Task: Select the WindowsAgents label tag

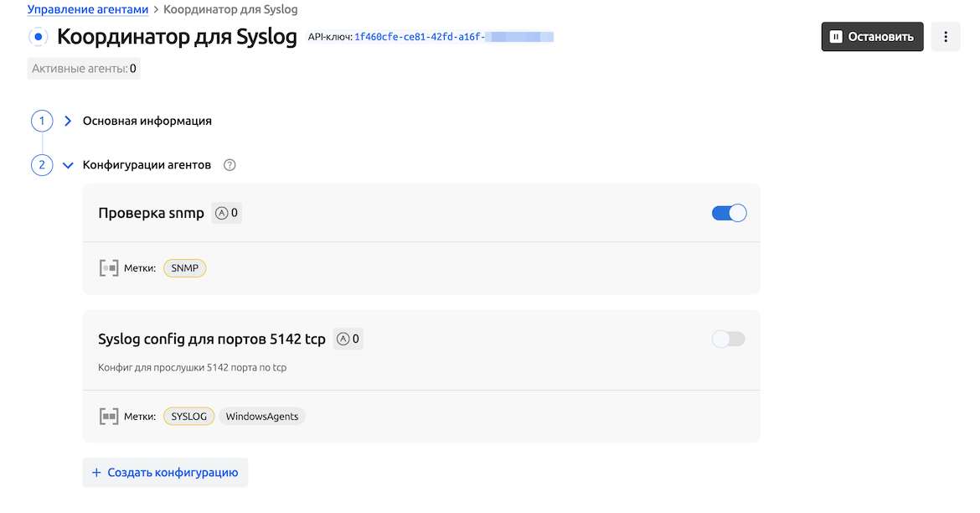Action: tap(262, 417)
